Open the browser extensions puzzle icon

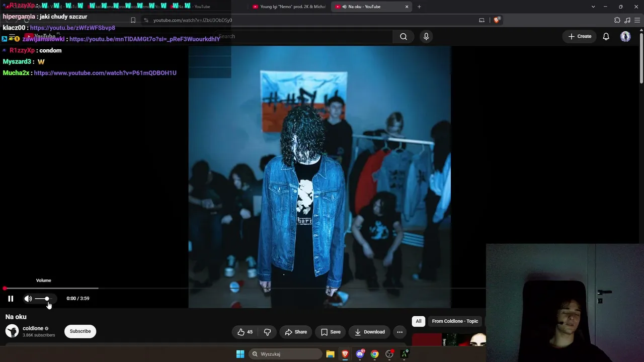(617, 20)
